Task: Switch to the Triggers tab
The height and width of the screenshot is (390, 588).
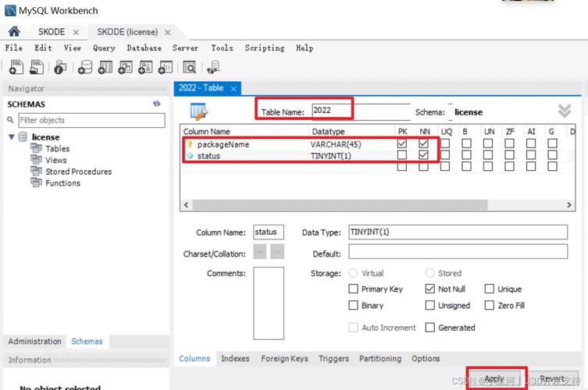Action: coord(333,359)
